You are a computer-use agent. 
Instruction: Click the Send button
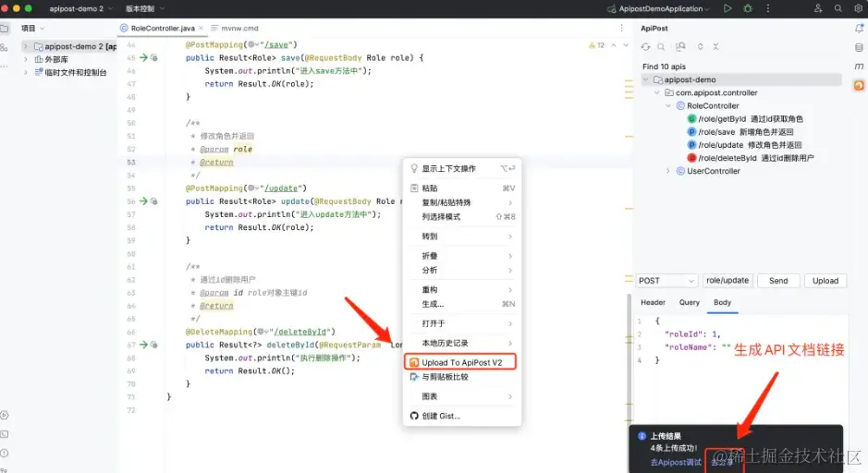(x=778, y=281)
